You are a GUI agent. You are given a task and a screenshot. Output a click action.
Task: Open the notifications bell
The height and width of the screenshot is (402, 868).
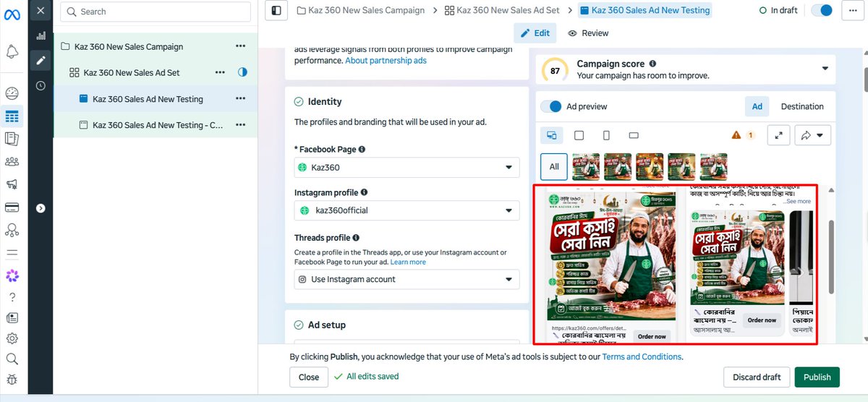coord(12,51)
